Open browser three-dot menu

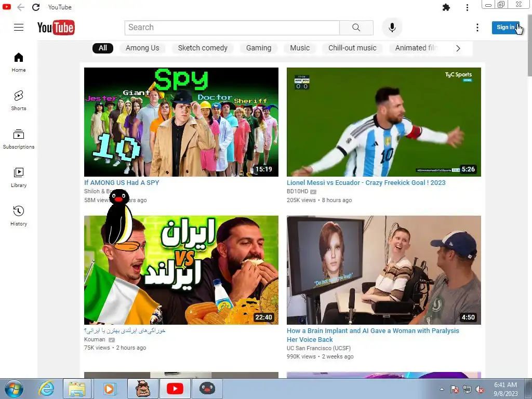coord(467,7)
